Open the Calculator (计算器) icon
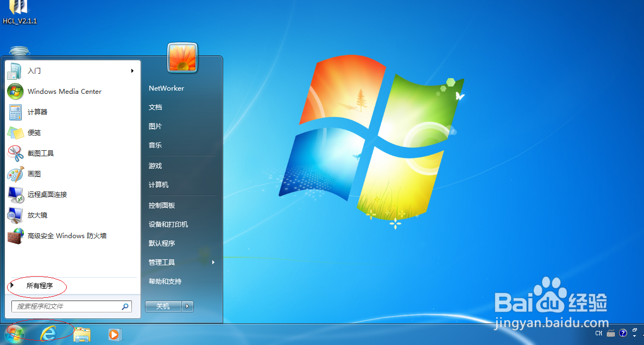The image size is (644, 345). click(x=15, y=112)
